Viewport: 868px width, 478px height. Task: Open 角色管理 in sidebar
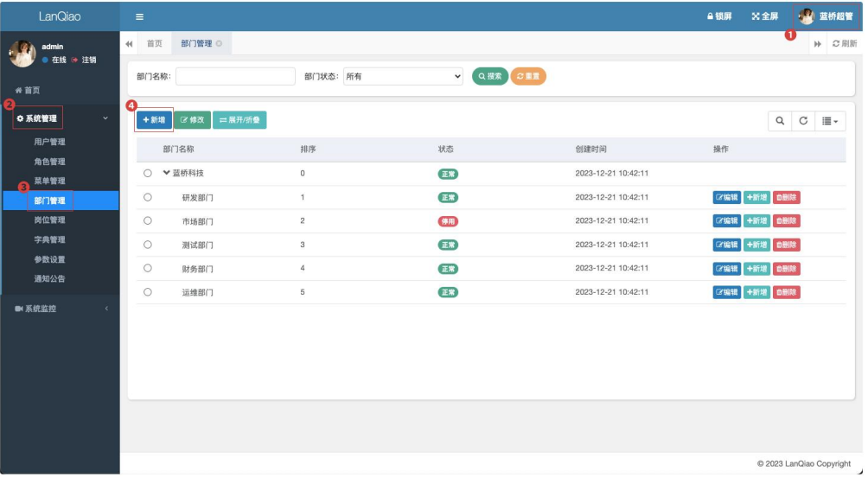point(50,162)
